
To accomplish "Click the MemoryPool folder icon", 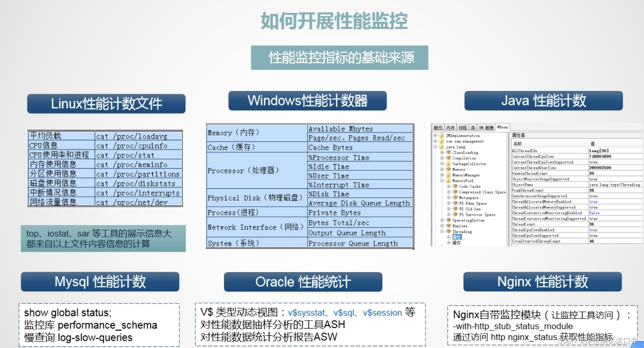I will (x=448, y=181).
